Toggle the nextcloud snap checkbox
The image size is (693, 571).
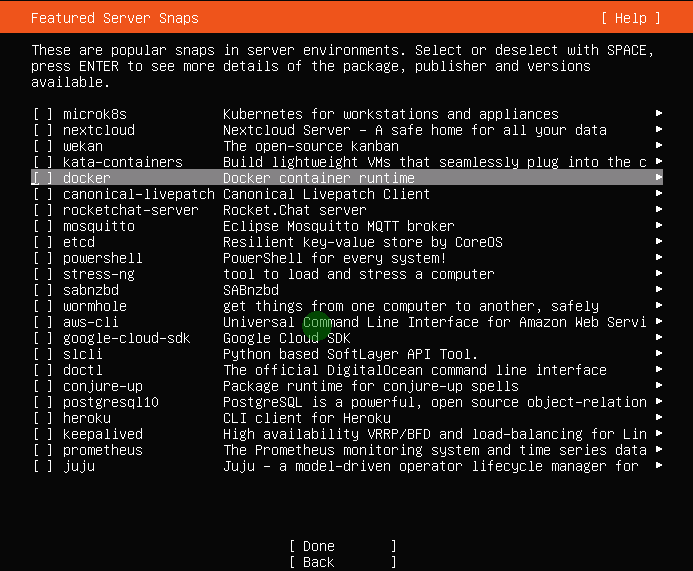point(43,130)
